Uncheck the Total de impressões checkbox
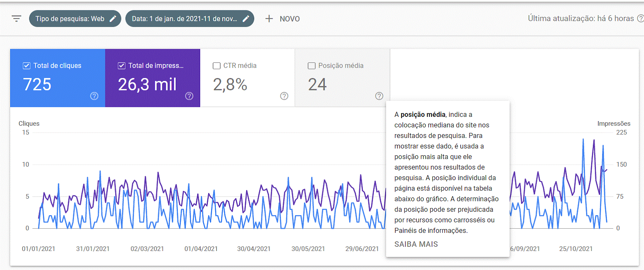The width and height of the screenshot is (644, 270). (121, 66)
